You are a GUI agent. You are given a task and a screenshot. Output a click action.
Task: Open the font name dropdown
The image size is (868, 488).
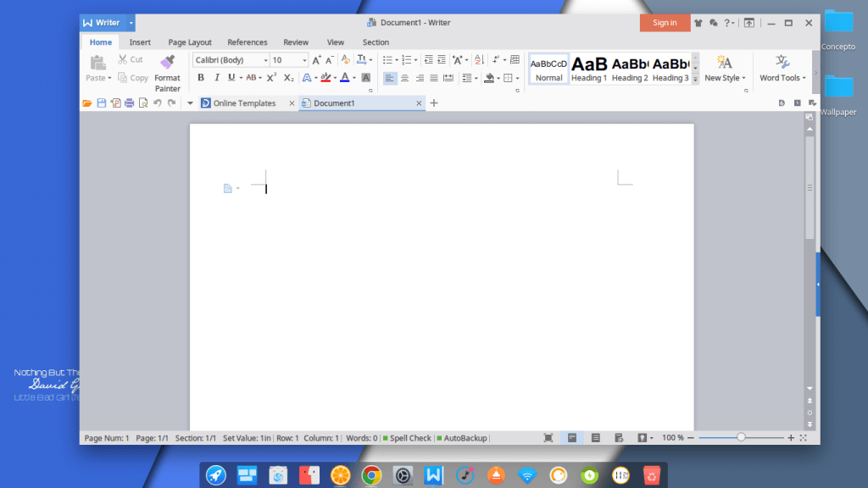(x=265, y=60)
